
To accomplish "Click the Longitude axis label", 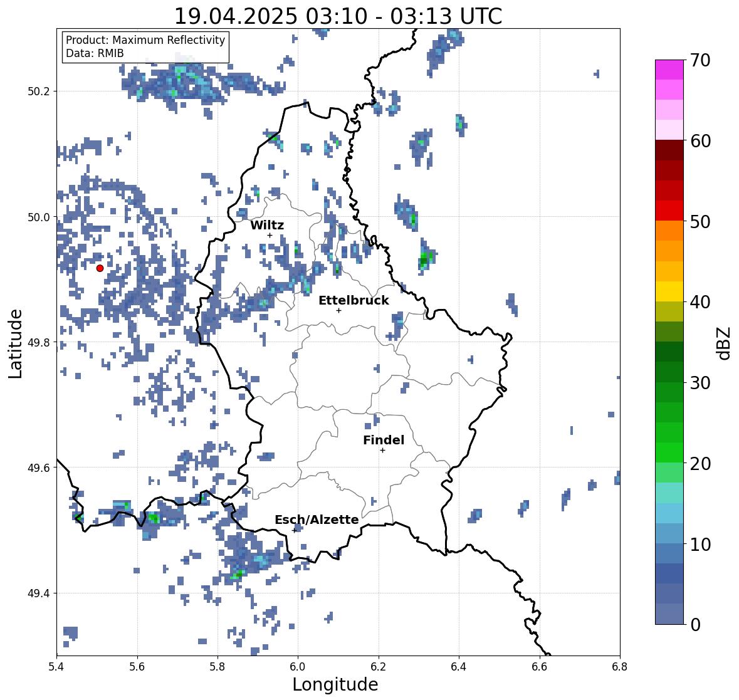I will 335,684.
